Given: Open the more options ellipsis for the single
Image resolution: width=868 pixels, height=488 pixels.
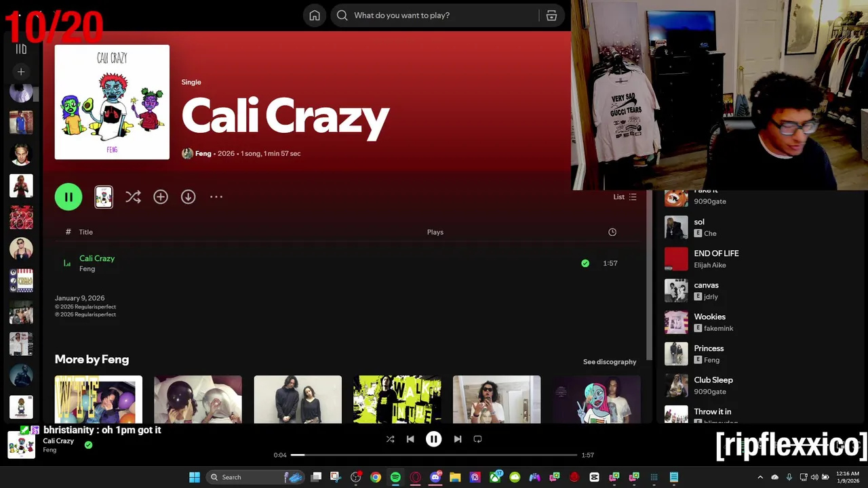Looking at the screenshot, I should click(x=216, y=197).
